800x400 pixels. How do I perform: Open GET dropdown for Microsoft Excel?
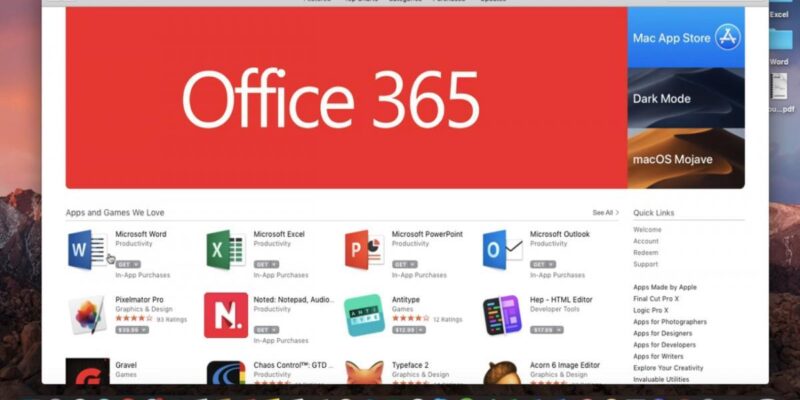(266, 264)
